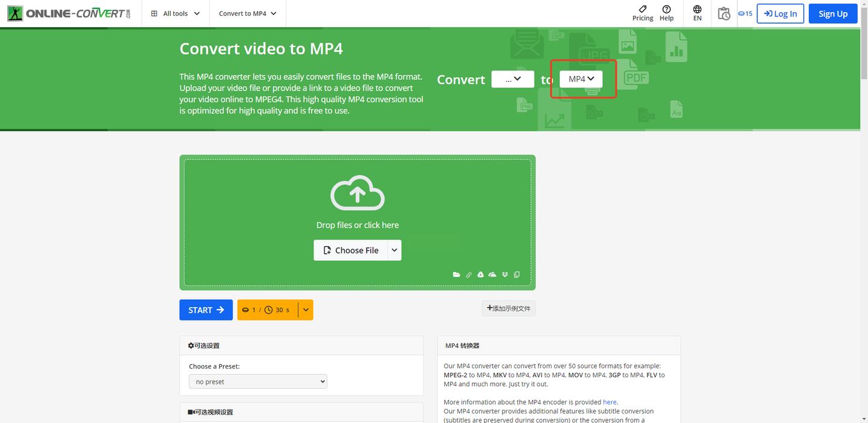Click the "here" MP4 encoder link
Viewport: 868px width, 423px height.
coord(609,402)
